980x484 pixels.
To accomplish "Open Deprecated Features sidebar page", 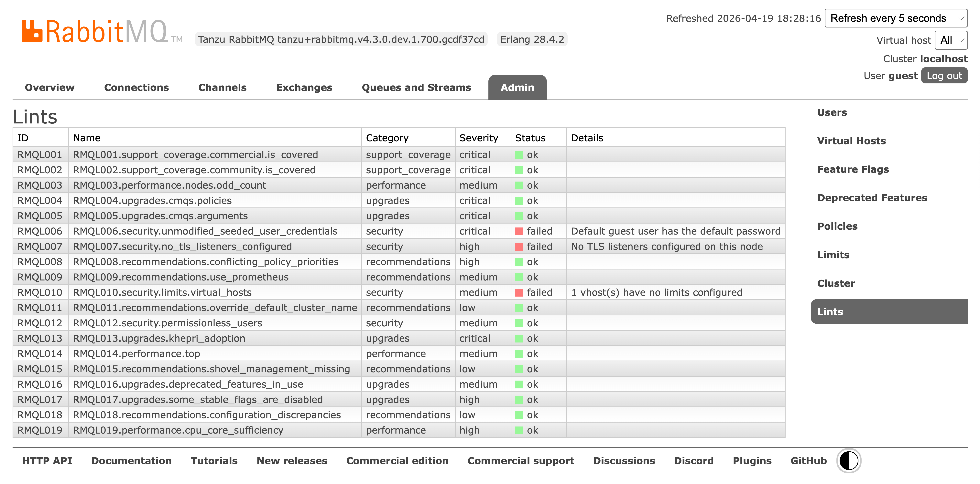I will (x=872, y=198).
